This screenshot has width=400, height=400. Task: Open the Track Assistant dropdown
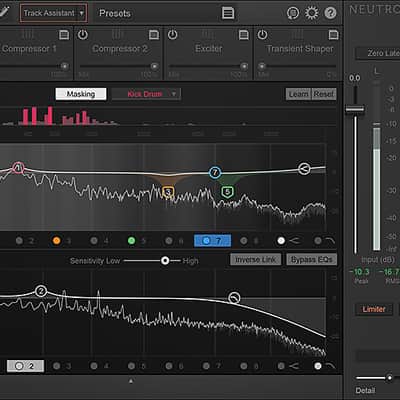[x=54, y=13]
